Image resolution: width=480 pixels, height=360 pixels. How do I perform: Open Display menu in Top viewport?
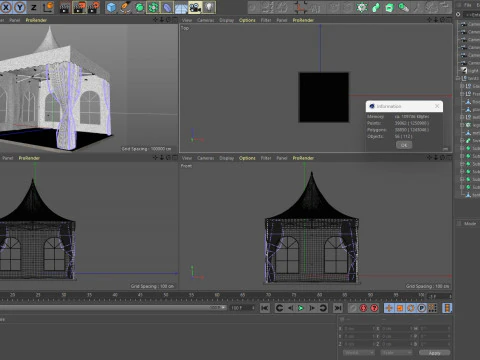(227, 20)
